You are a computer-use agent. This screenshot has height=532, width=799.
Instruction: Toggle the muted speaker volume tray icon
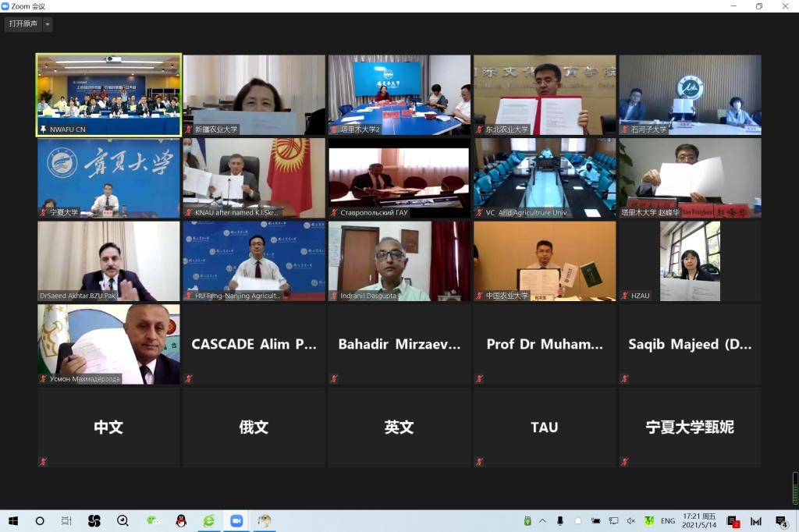click(x=630, y=520)
